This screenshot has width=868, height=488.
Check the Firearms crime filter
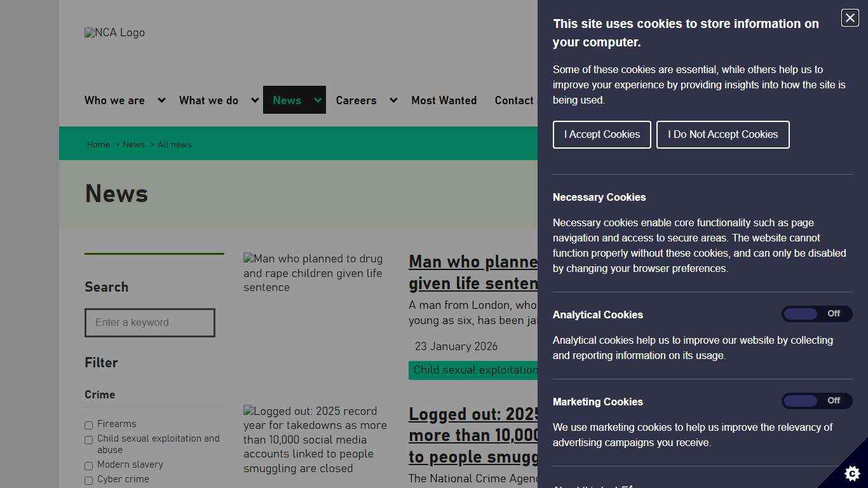88,425
